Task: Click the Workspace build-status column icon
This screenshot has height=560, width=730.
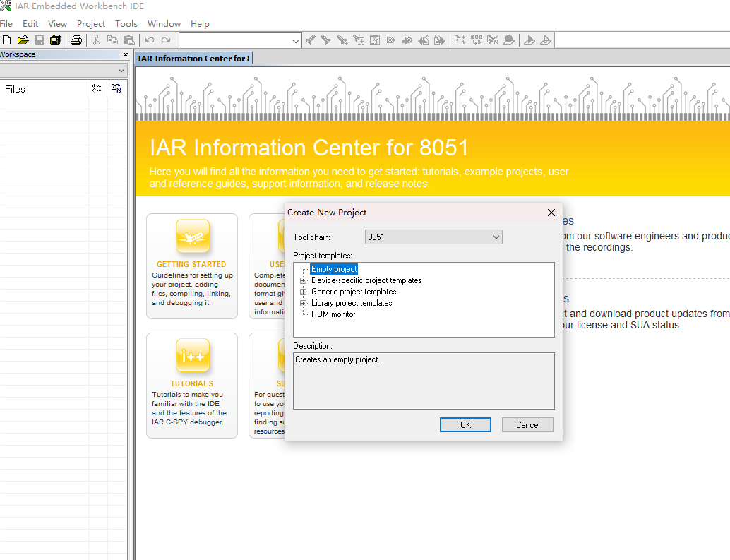Action: point(116,88)
